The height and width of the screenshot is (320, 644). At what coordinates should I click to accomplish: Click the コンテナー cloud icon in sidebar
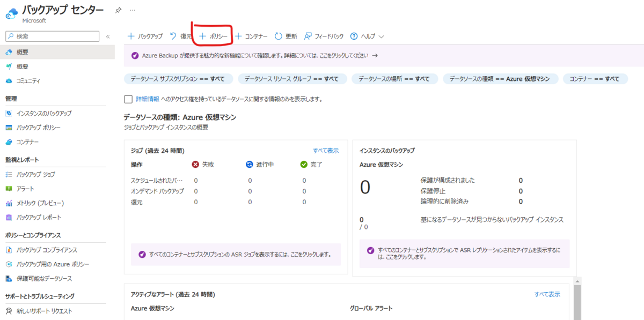point(9,142)
